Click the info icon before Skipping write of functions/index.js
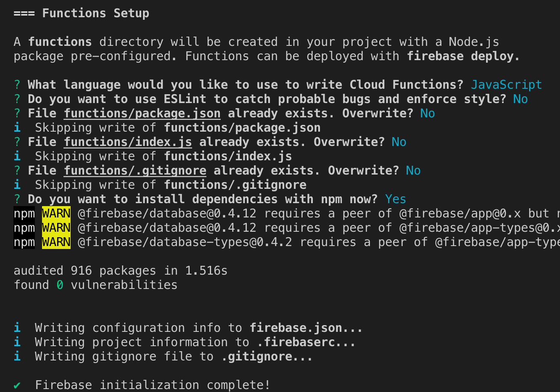The image size is (560, 392). [17, 156]
